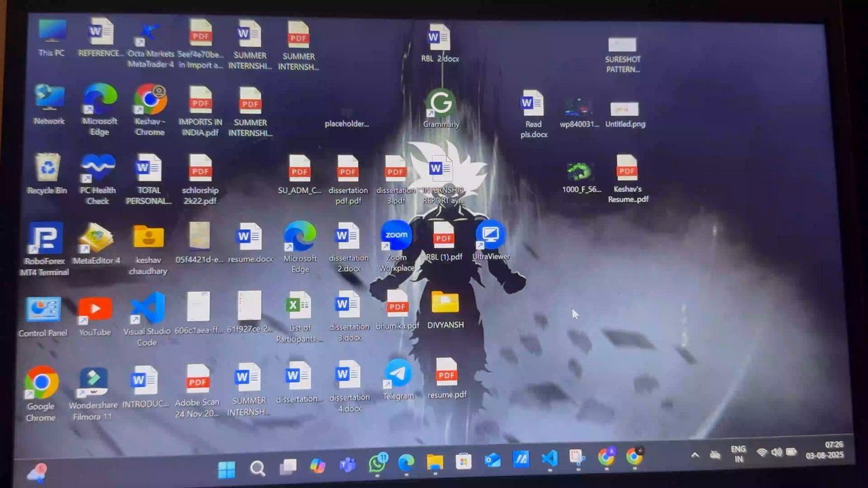Select INTRODUC... Word document

146,387
